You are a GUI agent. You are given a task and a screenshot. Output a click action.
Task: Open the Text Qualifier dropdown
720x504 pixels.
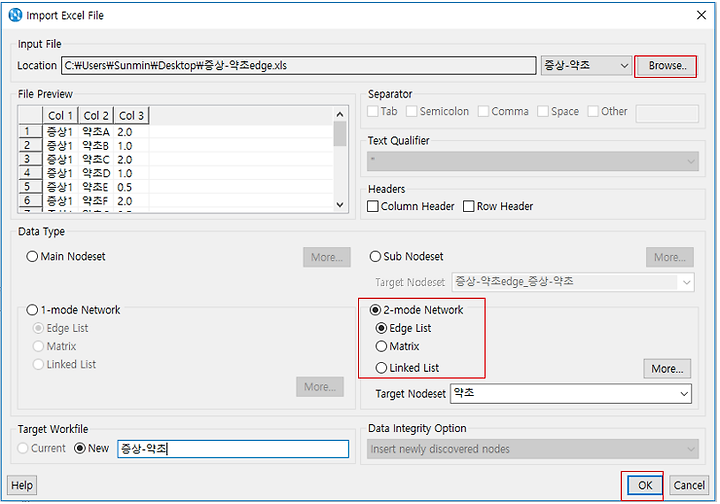[533, 162]
